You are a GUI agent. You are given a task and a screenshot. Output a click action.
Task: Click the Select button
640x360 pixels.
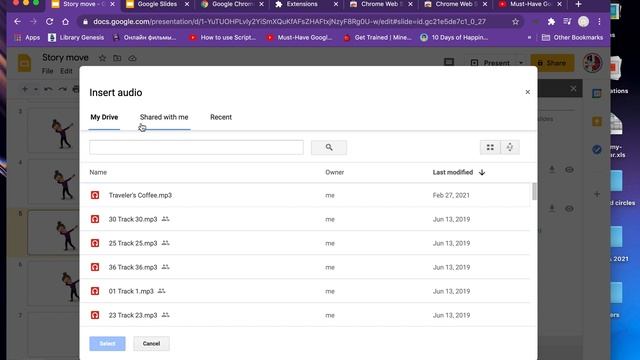click(107, 344)
